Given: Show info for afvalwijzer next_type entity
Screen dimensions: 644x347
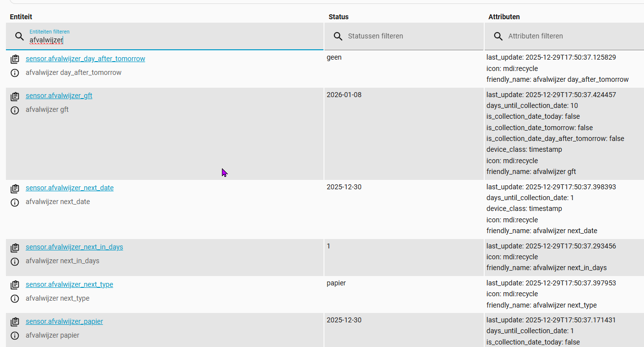Looking at the screenshot, I should point(15,299).
